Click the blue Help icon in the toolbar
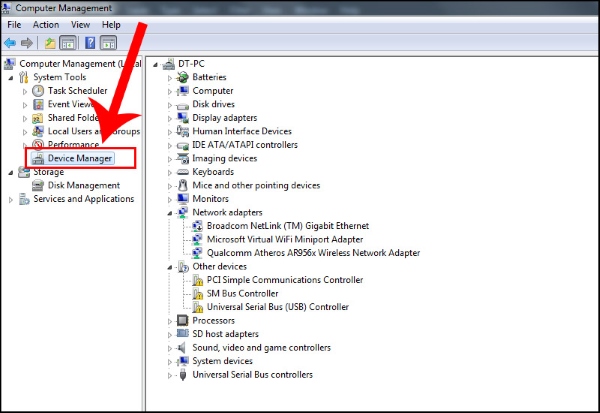The height and width of the screenshot is (413, 600). click(90, 43)
